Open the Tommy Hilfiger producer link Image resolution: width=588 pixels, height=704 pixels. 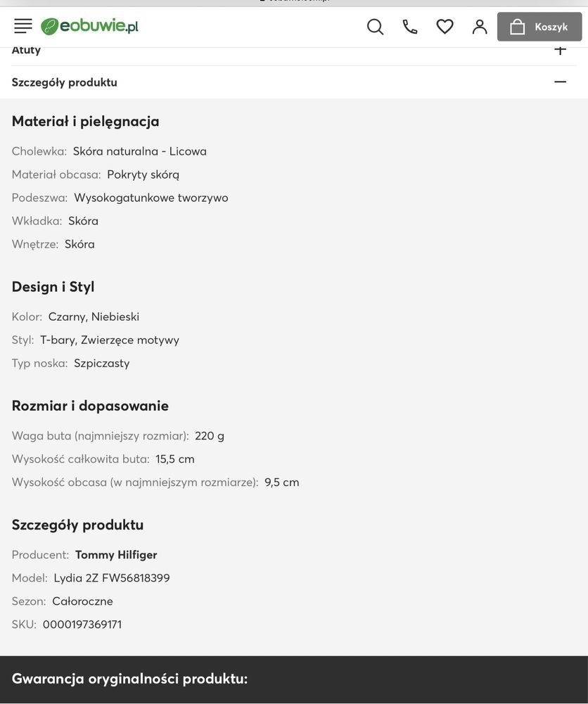point(116,555)
